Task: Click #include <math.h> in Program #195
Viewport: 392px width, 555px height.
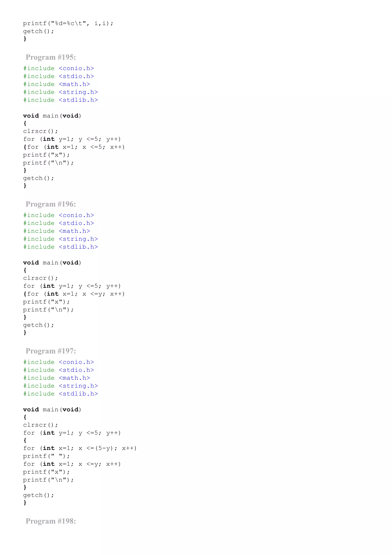Action: pos(57,84)
